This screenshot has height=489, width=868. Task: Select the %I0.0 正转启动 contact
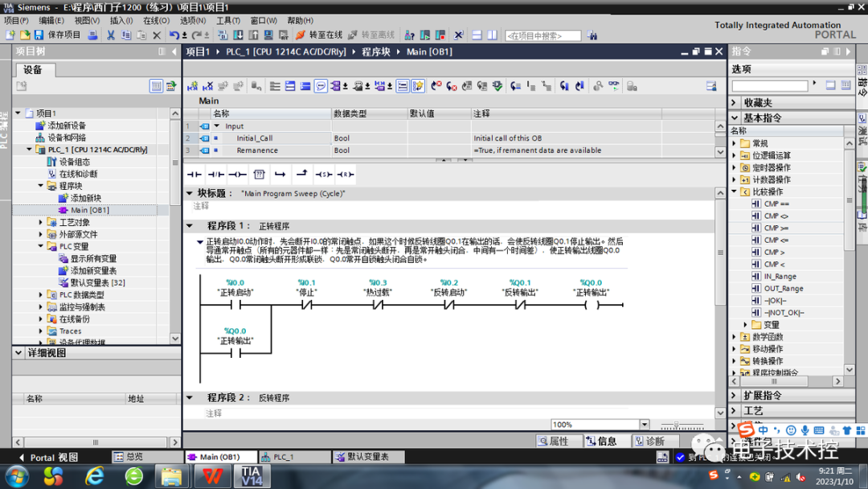click(x=235, y=305)
